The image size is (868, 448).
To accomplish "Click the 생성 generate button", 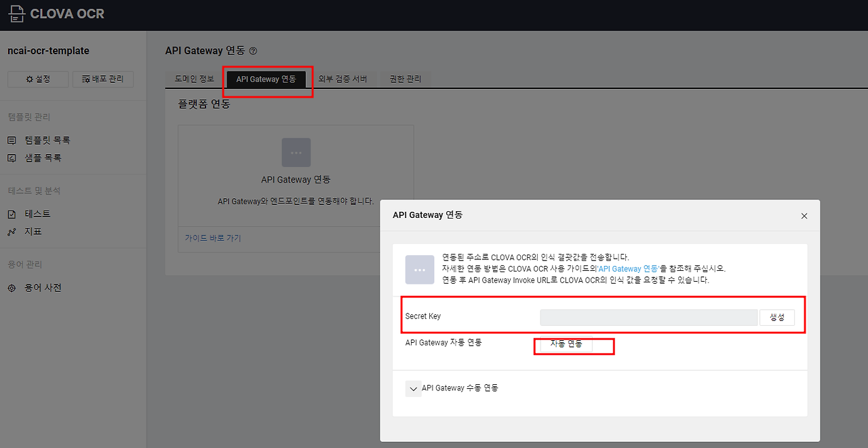I will click(x=777, y=318).
